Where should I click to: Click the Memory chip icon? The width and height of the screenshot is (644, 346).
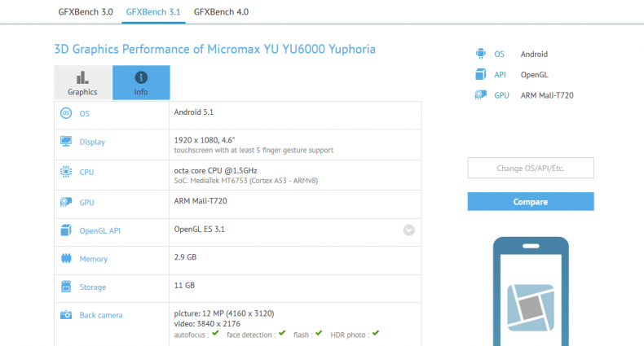(x=66, y=259)
